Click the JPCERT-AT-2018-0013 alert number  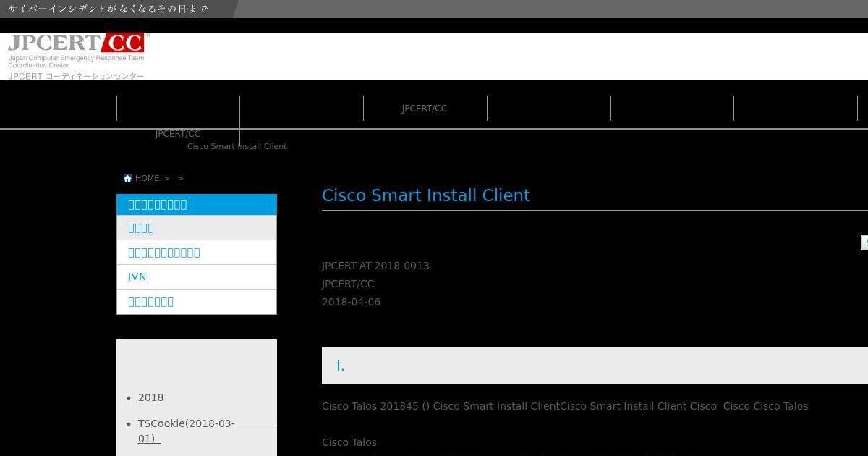[375, 266]
